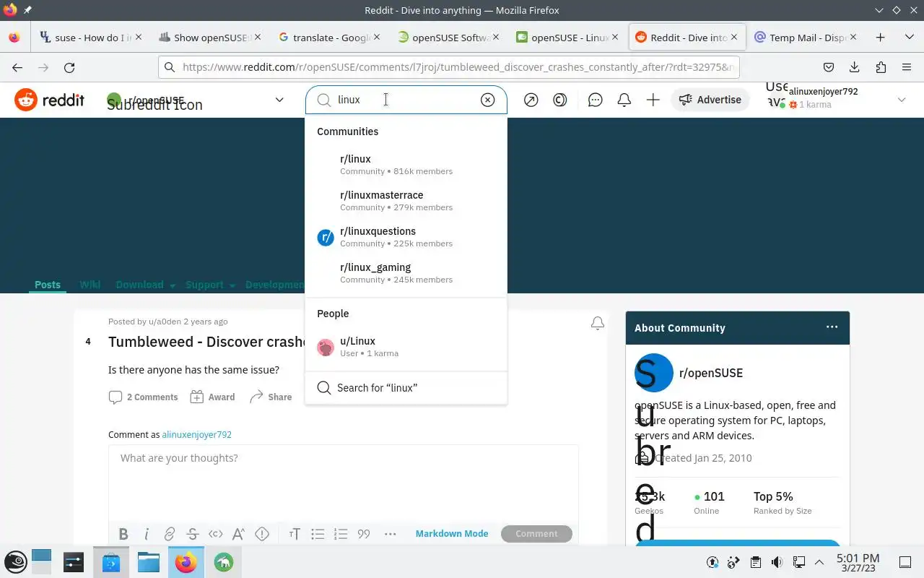Click the Share button under post

click(271, 397)
